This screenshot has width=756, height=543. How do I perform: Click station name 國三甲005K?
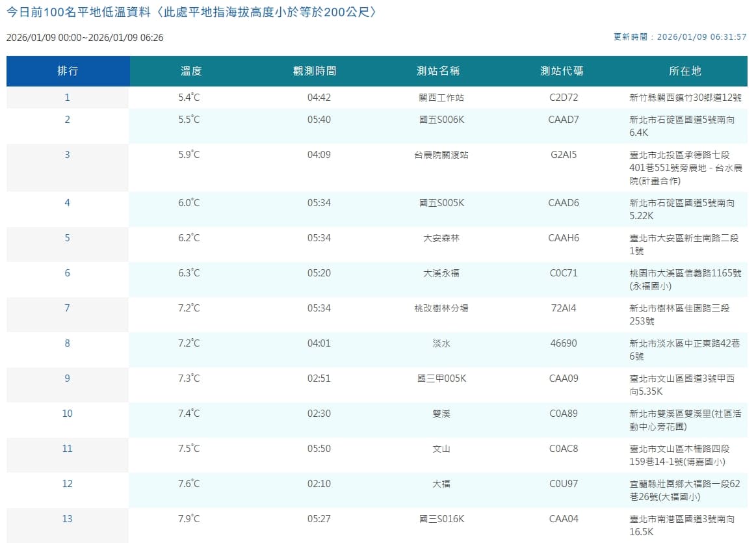click(x=441, y=379)
